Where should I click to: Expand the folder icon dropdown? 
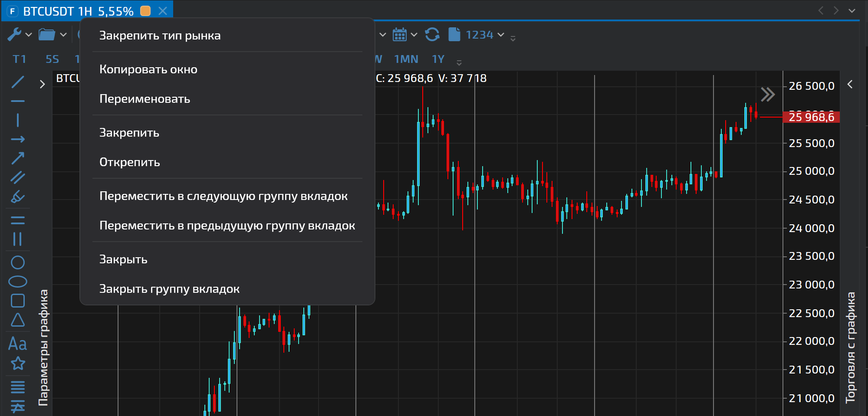click(x=52, y=35)
